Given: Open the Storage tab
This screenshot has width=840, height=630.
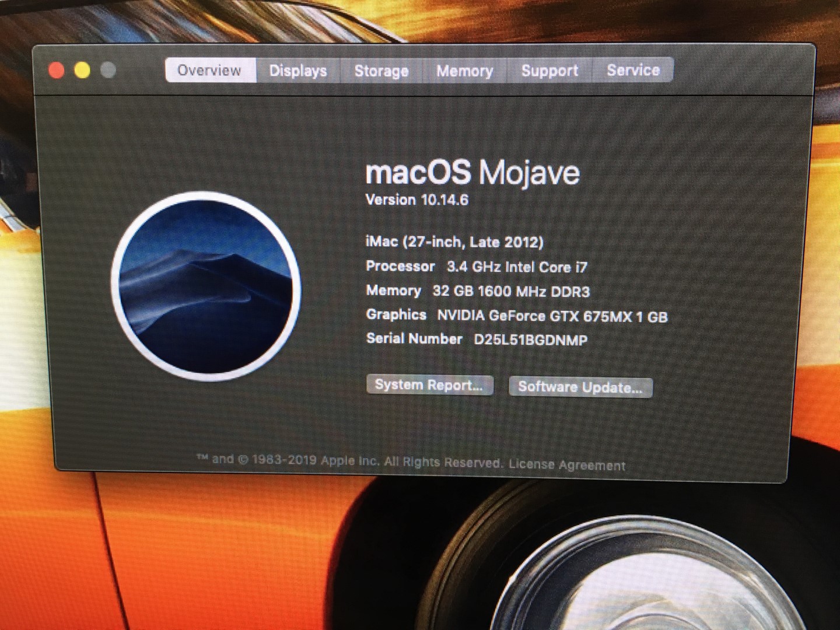Looking at the screenshot, I should point(381,71).
